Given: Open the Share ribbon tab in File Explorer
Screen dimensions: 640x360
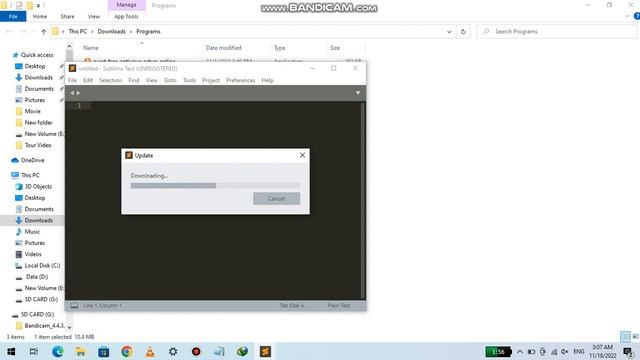Looking at the screenshot, I should pos(67,16).
